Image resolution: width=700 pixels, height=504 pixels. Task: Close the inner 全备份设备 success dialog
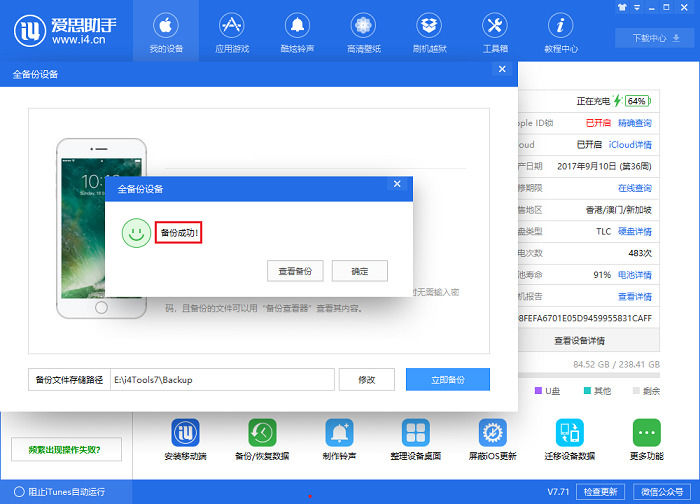click(x=397, y=185)
